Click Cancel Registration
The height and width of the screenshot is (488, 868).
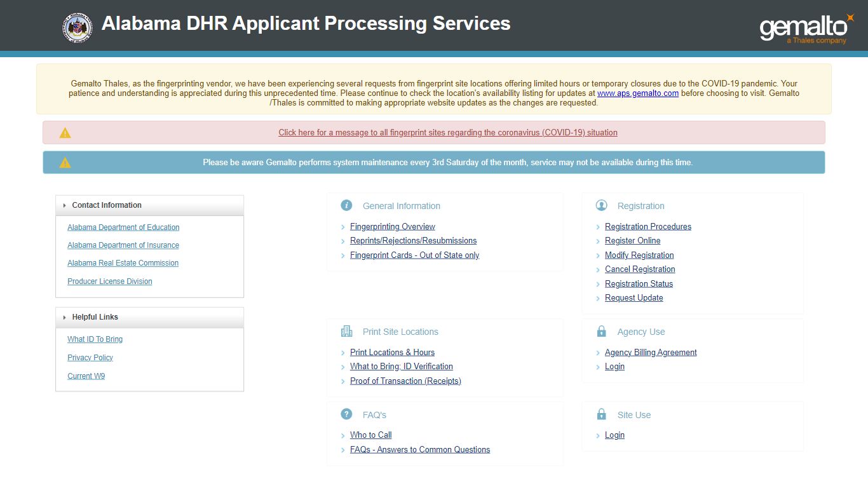tap(640, 269)
